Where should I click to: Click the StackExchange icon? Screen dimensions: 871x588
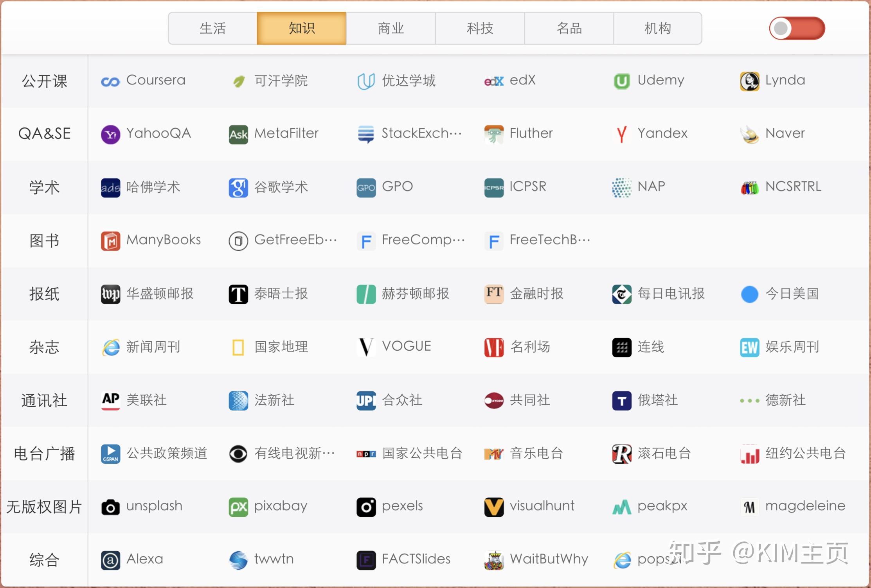(x=366, y=134)
